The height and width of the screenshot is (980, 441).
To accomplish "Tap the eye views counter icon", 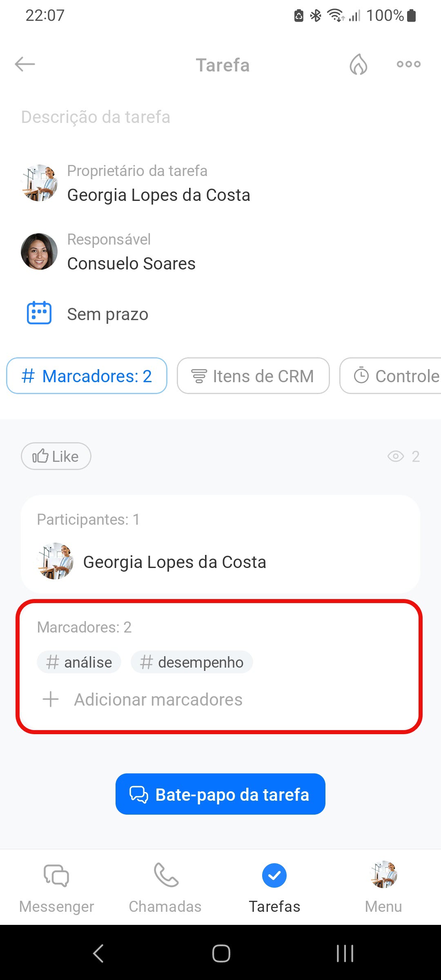I will (395, 456).
